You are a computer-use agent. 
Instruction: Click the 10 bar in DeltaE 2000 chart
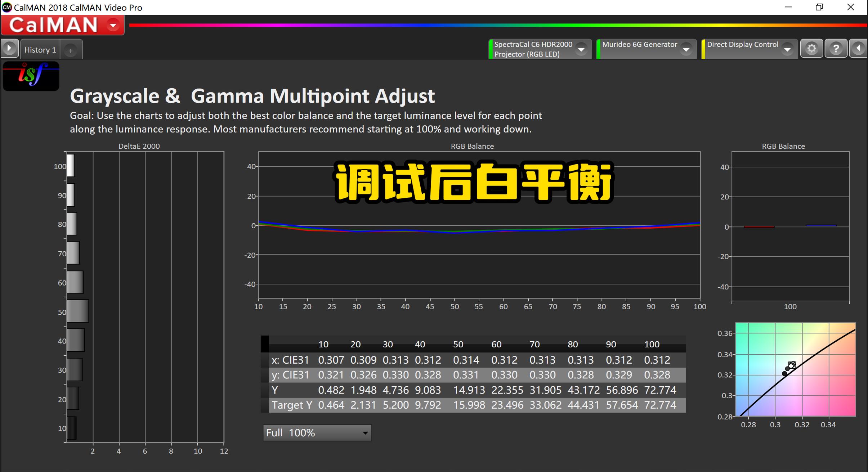coord(72,428)
